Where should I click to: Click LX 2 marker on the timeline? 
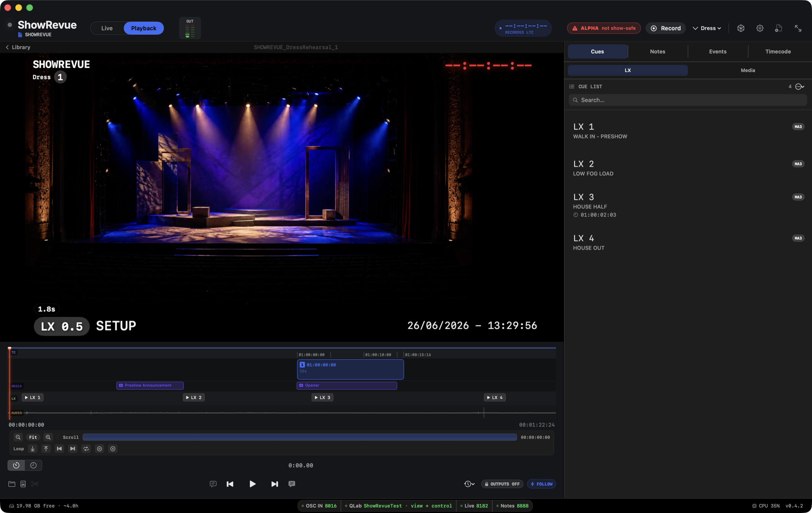(194, 397)
